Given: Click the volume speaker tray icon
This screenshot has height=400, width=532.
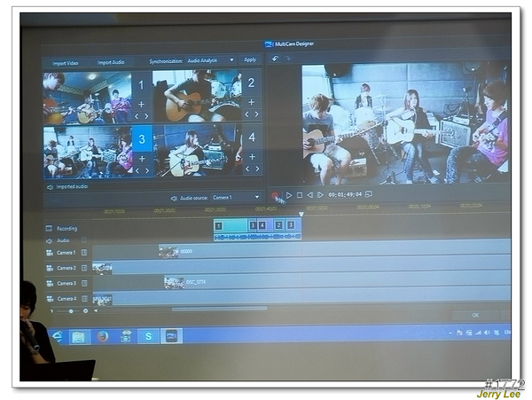Looking at the screenshot, I should (x=487, y=333).
